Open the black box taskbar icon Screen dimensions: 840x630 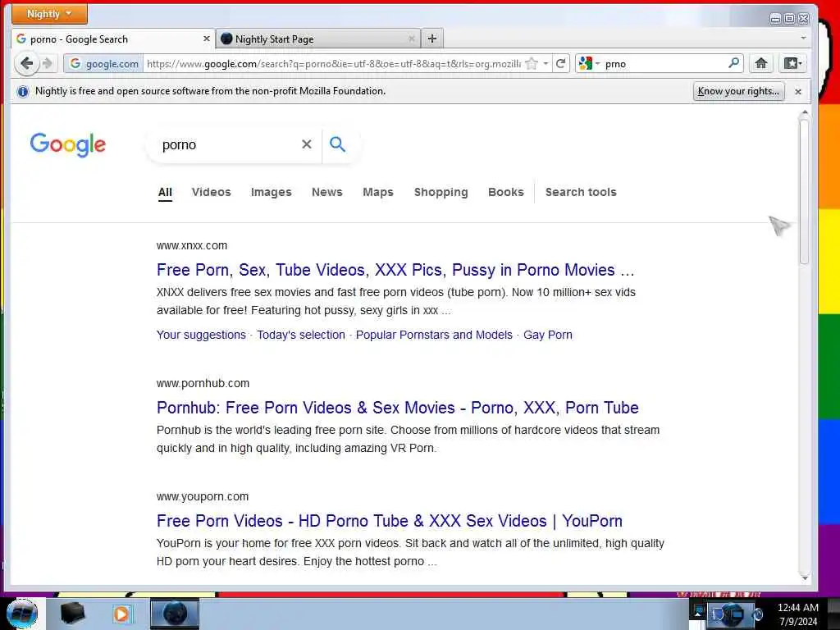(x=73, y=614)
